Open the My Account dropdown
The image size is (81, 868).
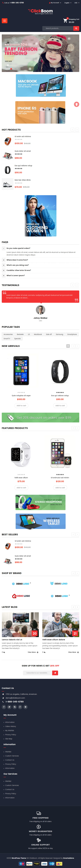tap(55, 3)
